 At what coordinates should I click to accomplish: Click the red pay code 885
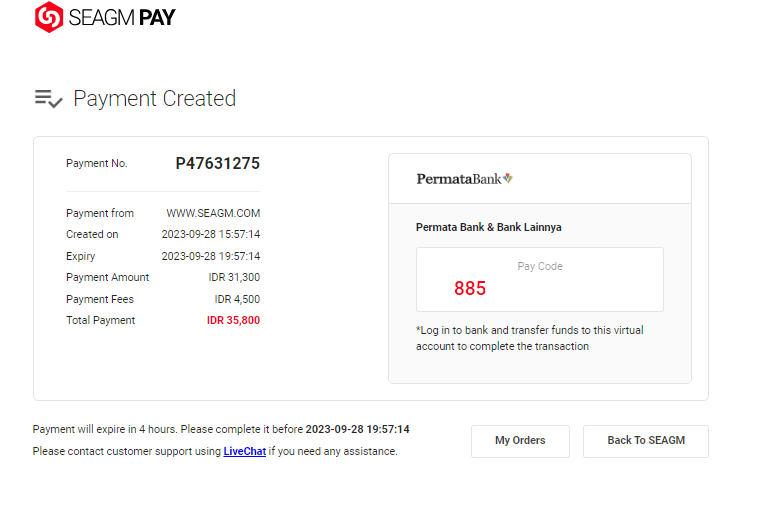pyautogui.click(x=470, y=288)
